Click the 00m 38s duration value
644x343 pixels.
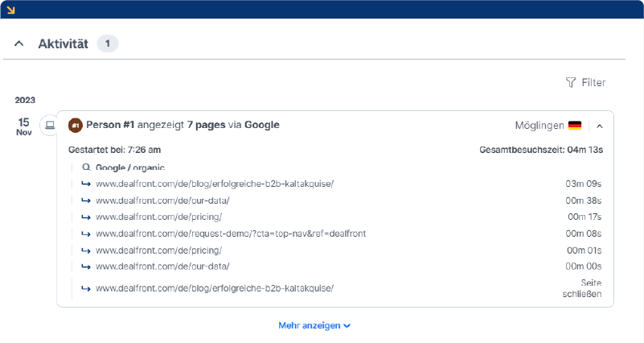pyautogui.click(x=583, y=200)
